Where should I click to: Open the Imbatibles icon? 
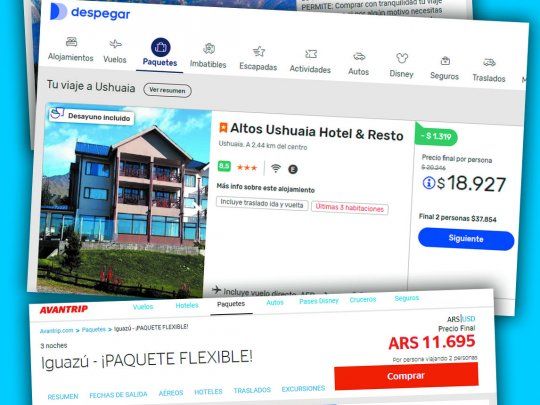click(209, 49)
